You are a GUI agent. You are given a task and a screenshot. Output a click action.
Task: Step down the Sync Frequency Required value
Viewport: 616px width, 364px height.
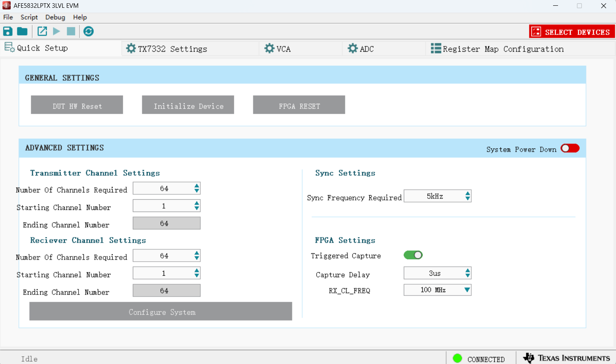tap(468, 198)
